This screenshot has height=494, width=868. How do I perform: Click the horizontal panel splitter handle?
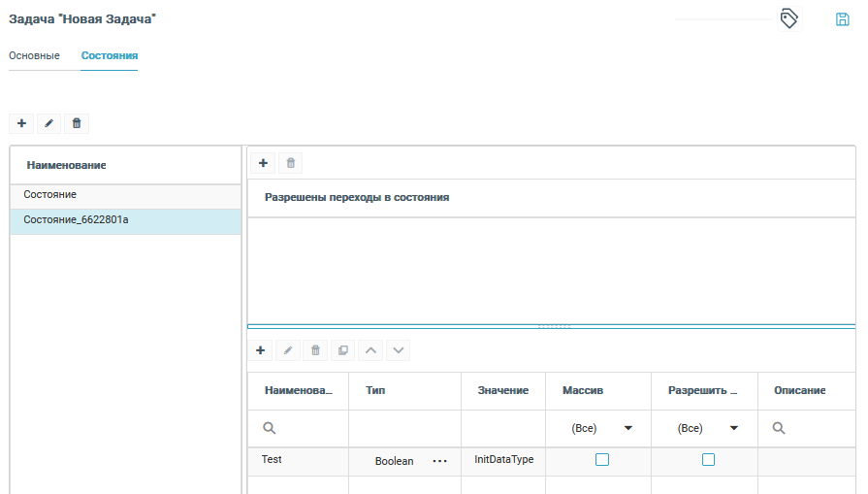553,326
